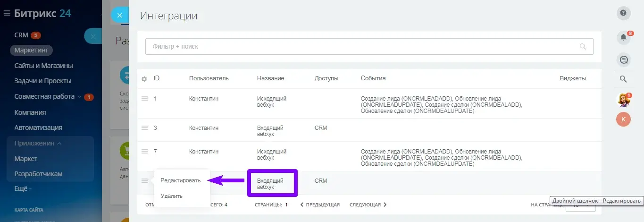Click the Битрикс 24 logo
This screenshot has height=222, width=644.
click(x=42, y=13)
